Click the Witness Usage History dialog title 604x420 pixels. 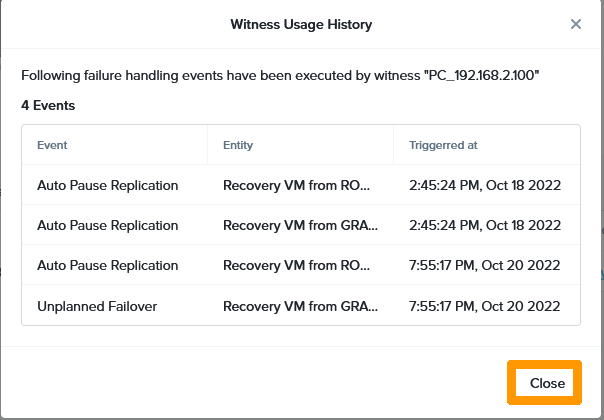301,24
